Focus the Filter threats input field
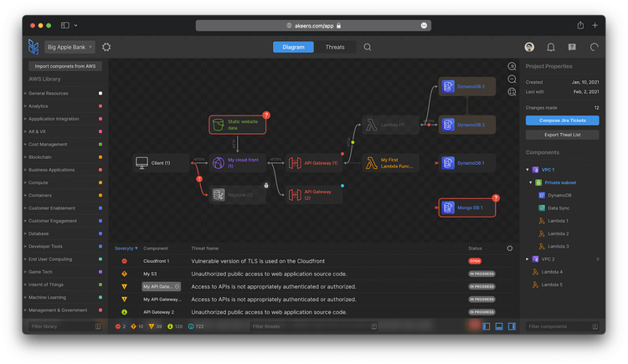 314,326
